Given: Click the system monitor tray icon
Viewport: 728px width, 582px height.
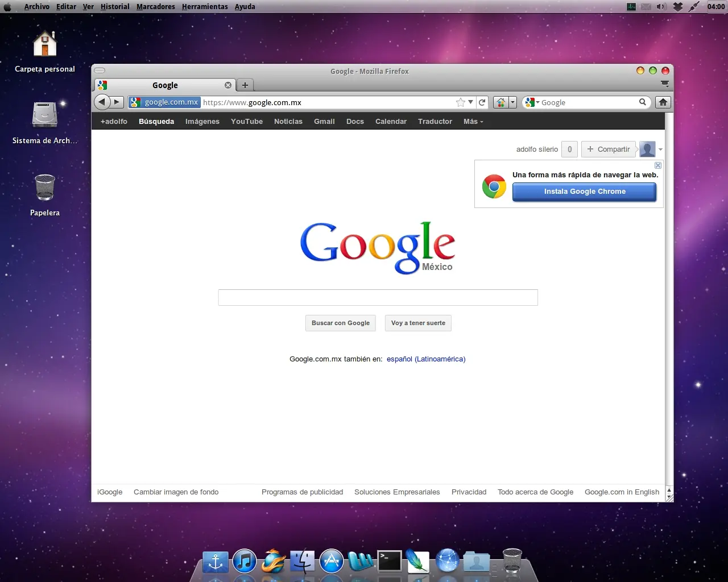Looking at the screenshot, I should (631, 7).
